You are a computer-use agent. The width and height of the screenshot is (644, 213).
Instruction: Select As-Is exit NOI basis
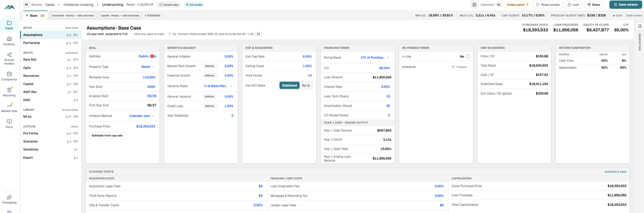click(x=306, y=85)
